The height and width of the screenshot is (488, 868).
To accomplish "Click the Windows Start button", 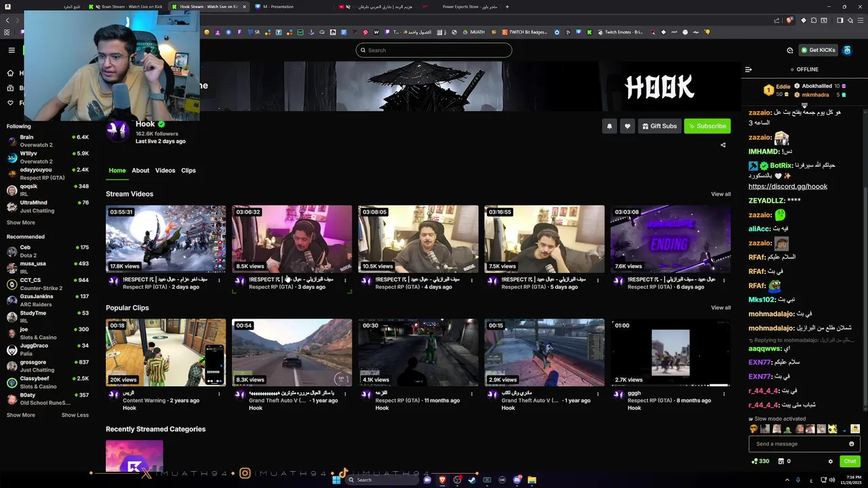I will coord(336,480).
